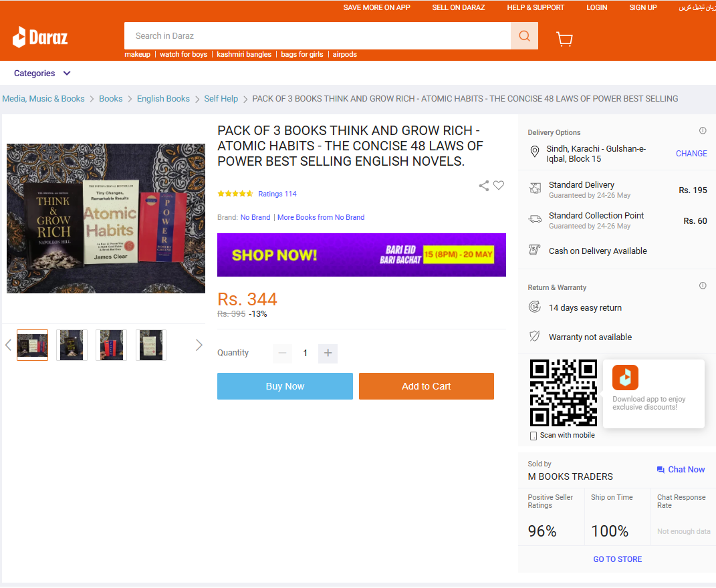The width and height of the screenshot is (716, 588).
Task: Select first thumbnail of three books
Action: click(x=32, y=345)
